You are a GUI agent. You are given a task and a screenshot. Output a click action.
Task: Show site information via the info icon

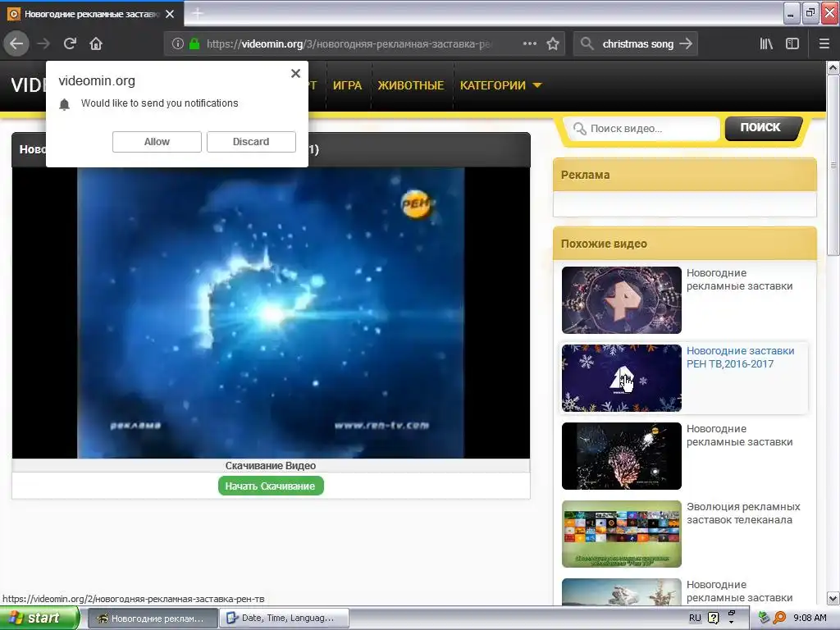(x=178, y=43)
